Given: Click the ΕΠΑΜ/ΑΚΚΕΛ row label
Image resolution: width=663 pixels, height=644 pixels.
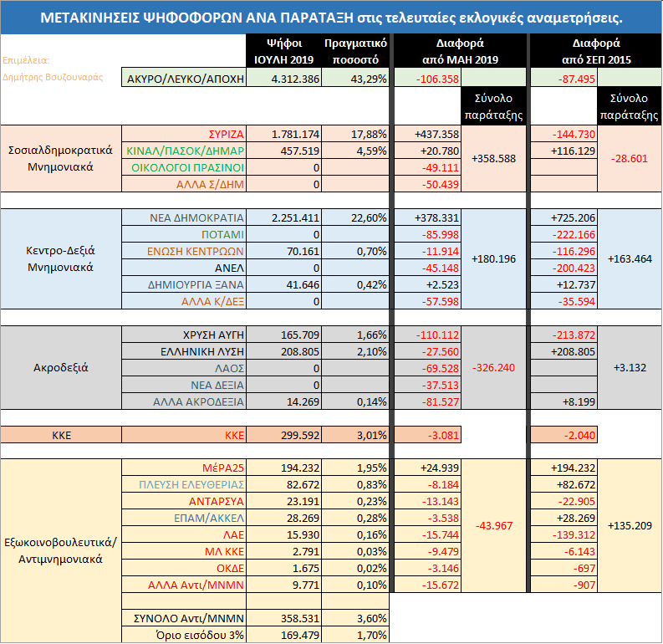Looking at the screenshot, I should point(184,518).
